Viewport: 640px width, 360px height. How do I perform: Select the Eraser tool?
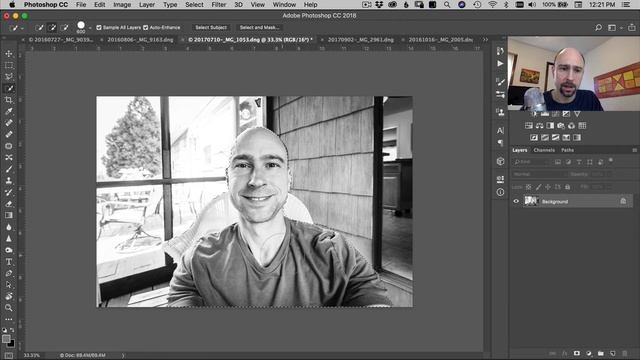(9, 203)
